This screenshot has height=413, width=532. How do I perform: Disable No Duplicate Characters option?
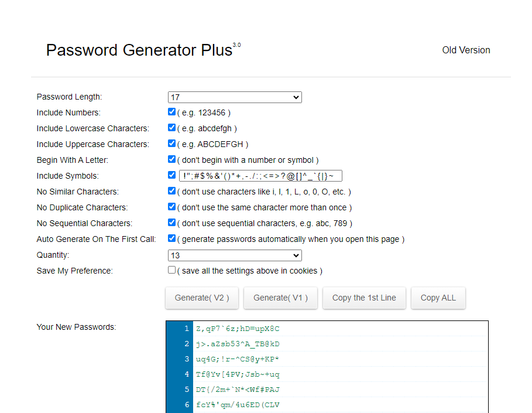click(x=171, y=207)
